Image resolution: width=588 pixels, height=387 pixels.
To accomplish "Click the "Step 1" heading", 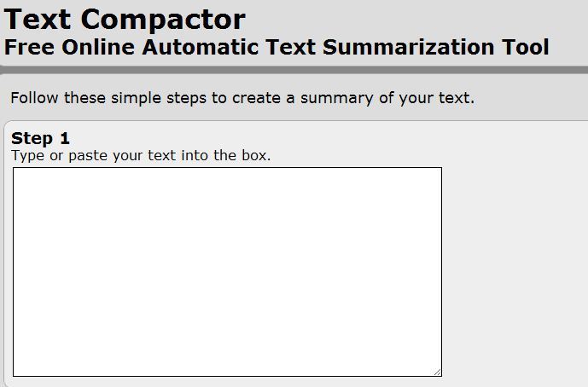I will pos(40,138).
